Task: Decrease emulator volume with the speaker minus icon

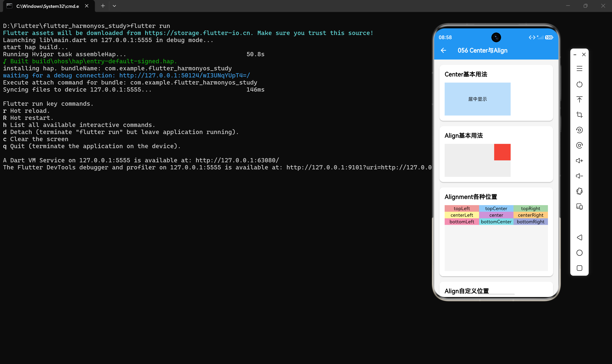Action: click(579, 176)
